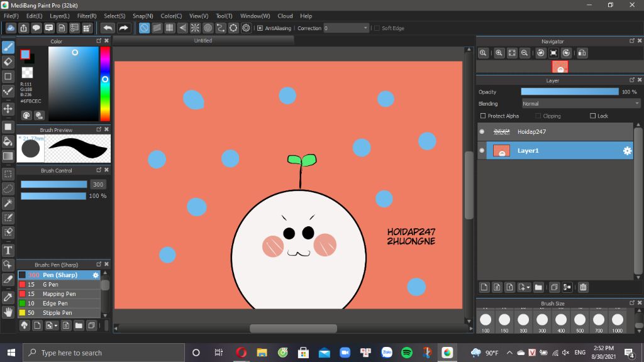Zoom in using the Navigator panel
The image size is (644, 362).
tap(499, 53)
